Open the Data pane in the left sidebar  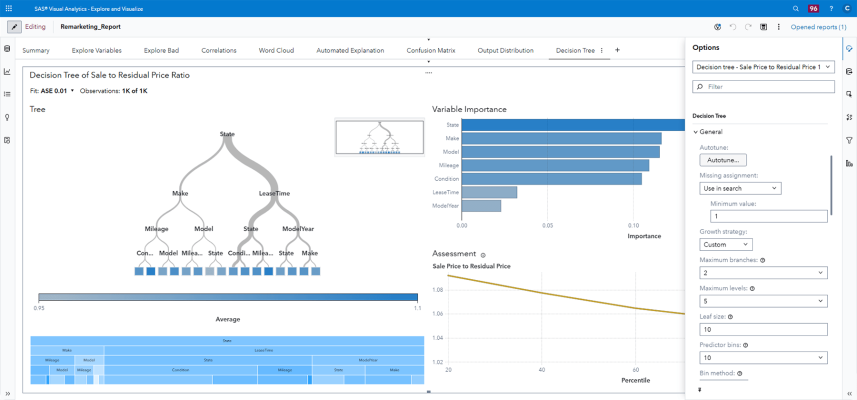coord(8,49)
